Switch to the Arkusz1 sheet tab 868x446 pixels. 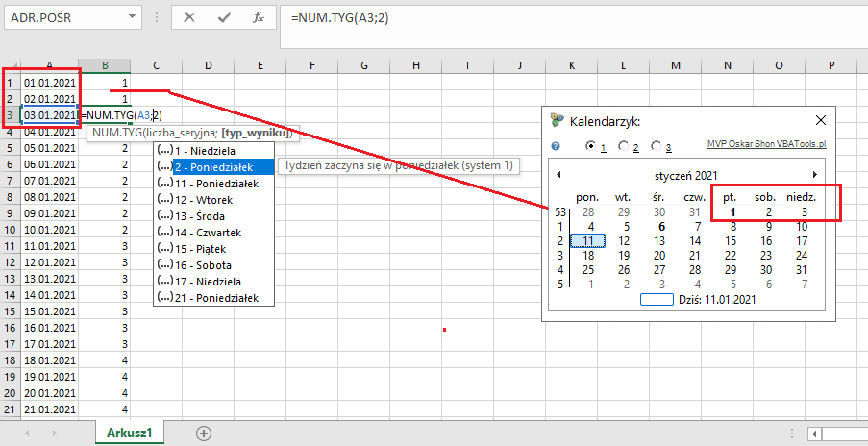(x=130, y=433)
